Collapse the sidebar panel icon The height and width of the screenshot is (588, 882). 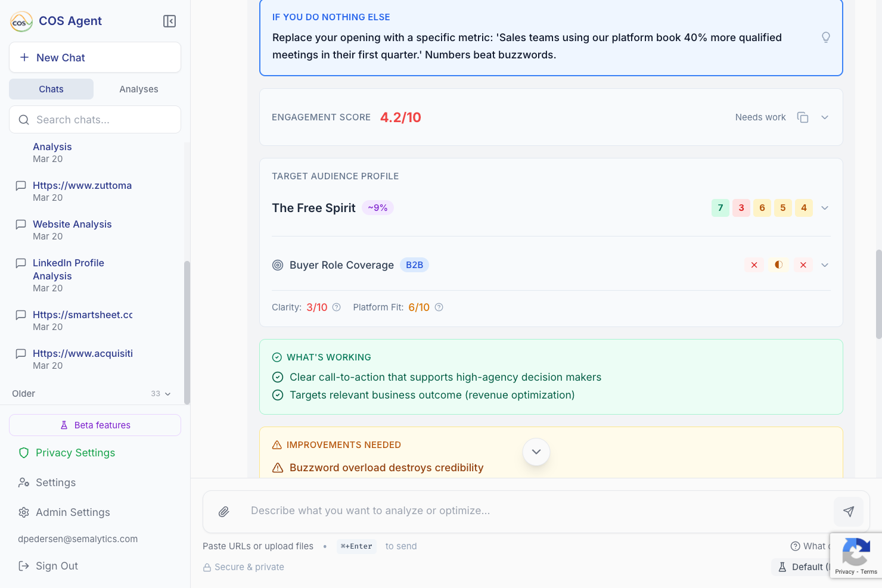pos(169,21)
